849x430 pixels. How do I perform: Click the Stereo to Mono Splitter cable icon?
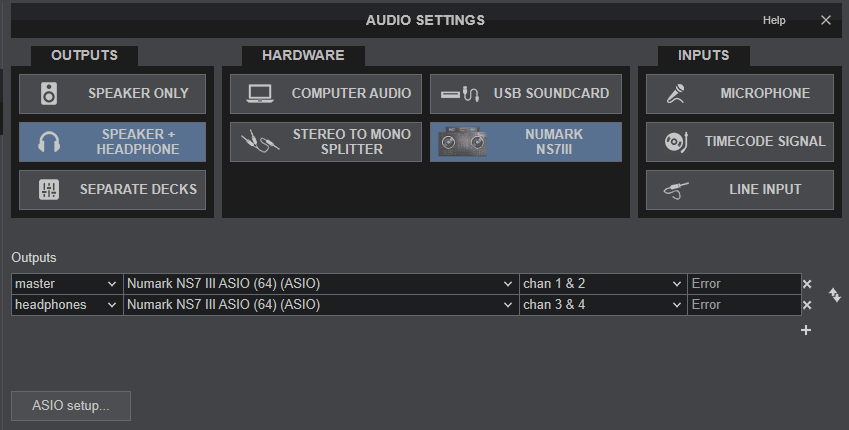click(260, 142)
